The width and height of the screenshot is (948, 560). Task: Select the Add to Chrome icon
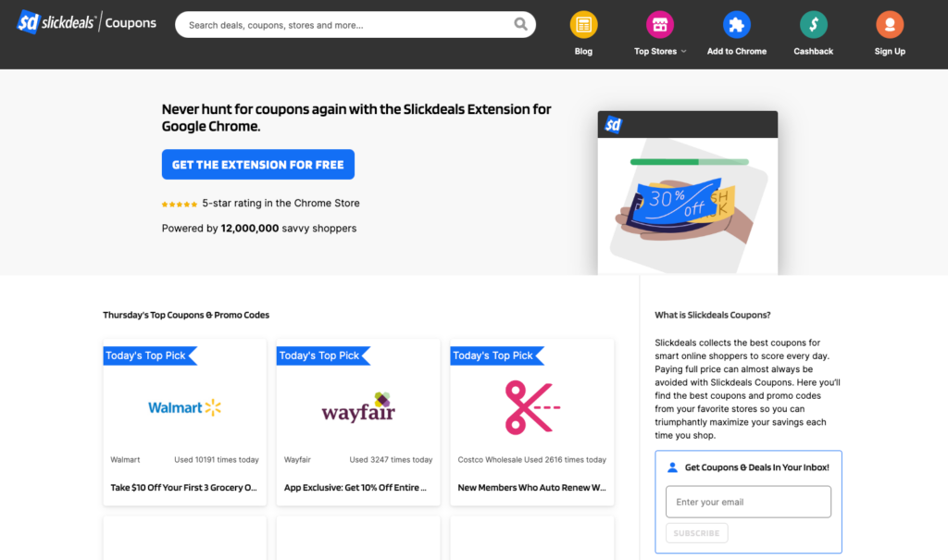tap(736, 26)
